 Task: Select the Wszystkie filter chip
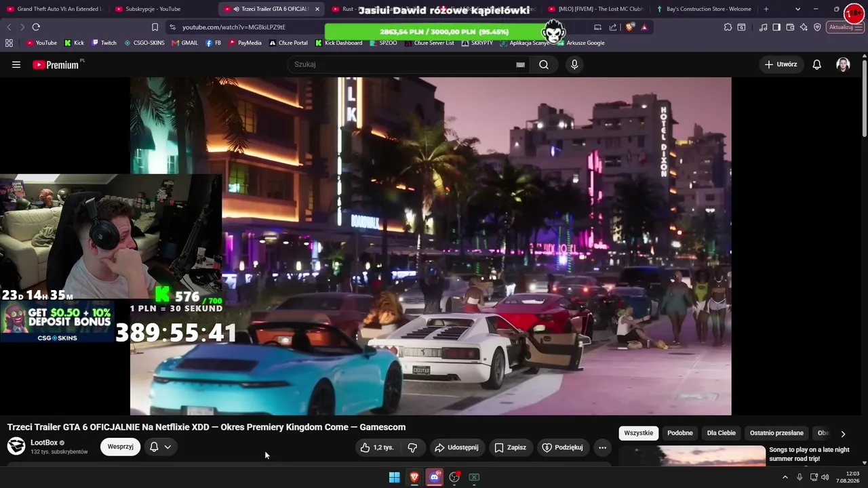tap(638, 433)
